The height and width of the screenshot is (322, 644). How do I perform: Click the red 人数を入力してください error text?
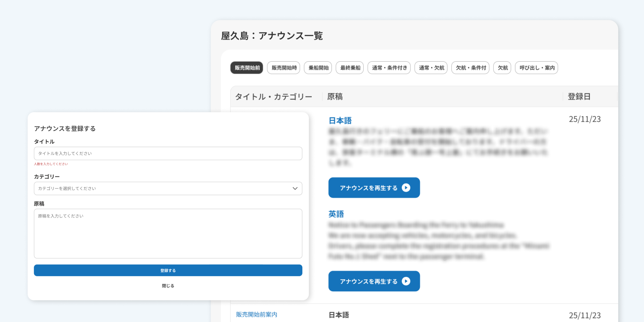point(51,164)
